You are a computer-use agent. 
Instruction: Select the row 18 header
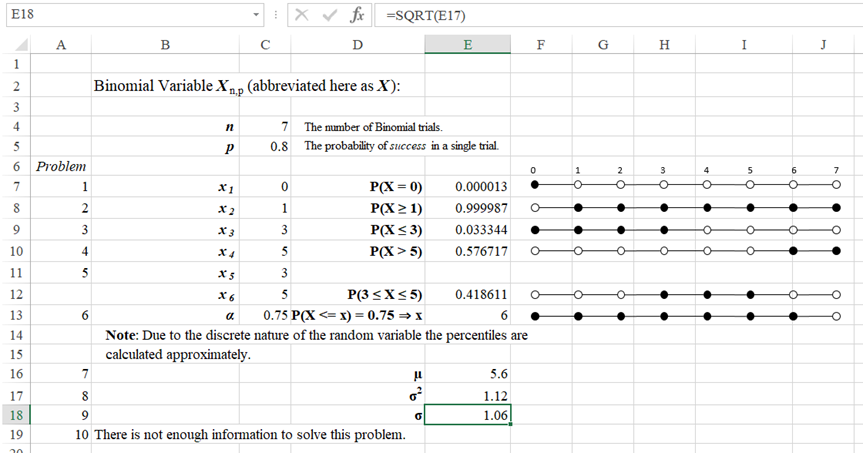click(x=16, y=415)
